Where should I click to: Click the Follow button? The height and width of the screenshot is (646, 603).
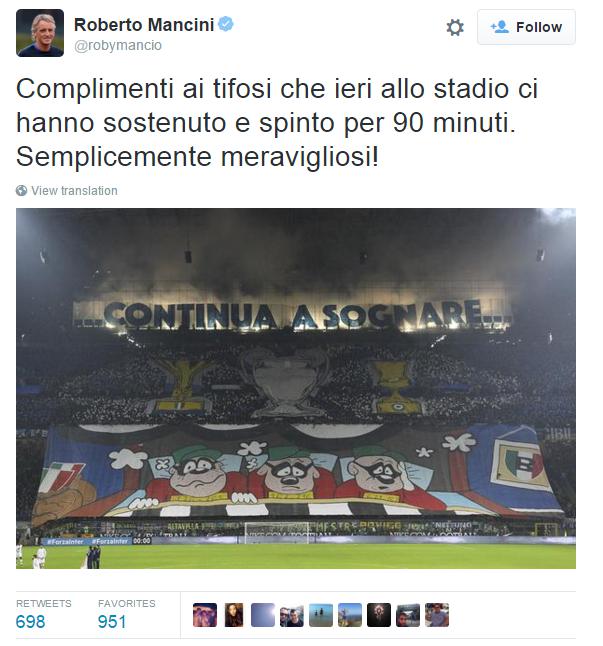[x=526, y=27]
